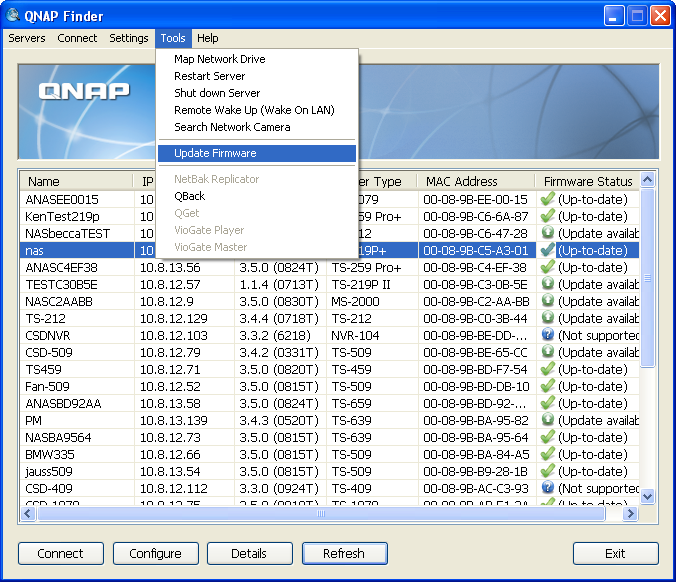Click the firmware checkmark icon for KenTest219p

[x=547, y=216]
